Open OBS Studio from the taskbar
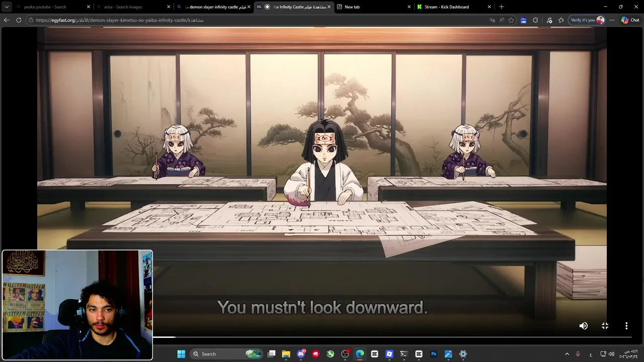 (x=345, y=354)
